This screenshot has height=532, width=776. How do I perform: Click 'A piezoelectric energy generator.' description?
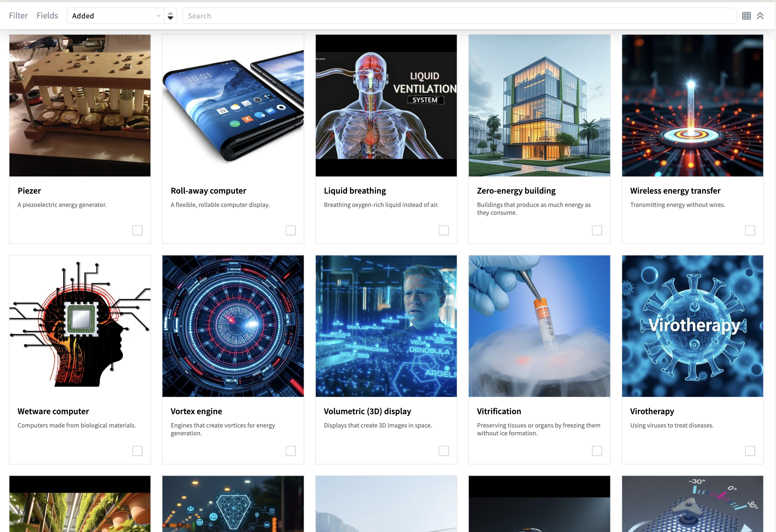62,205
